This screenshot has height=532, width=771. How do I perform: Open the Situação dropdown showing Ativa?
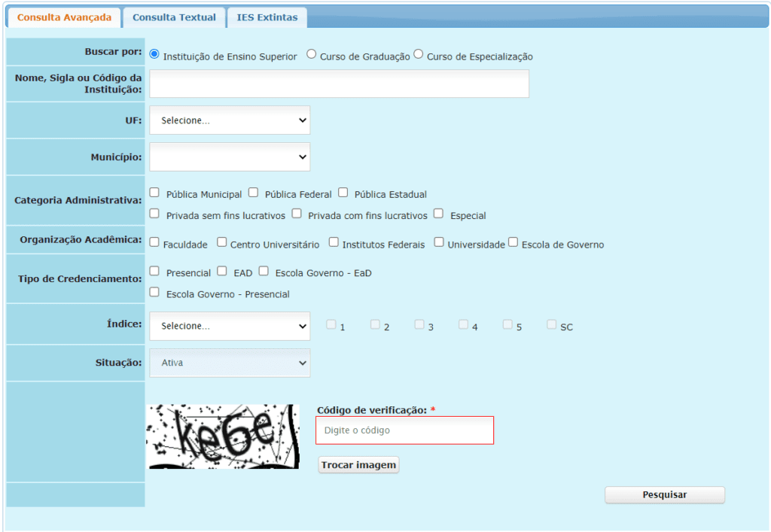pos(230,363)
